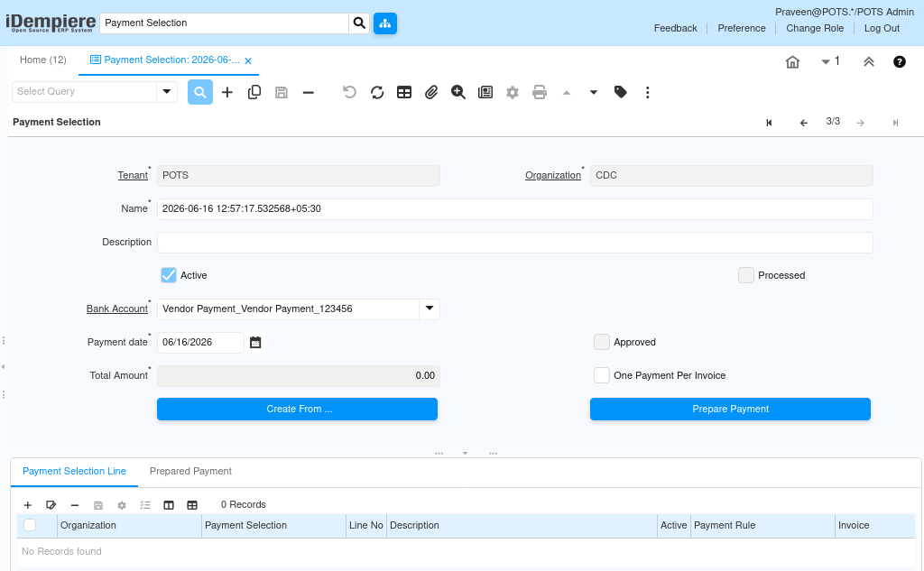Undo changes with the undo arrow icon
The width and height of the screenshot is (924, 571).
tap(349, 93)
